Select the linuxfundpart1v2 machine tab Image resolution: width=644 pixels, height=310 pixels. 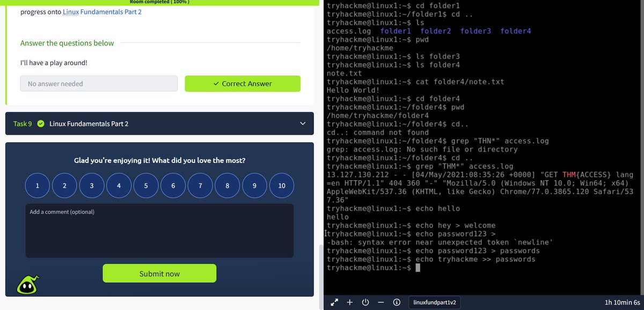tap(434, 302)
